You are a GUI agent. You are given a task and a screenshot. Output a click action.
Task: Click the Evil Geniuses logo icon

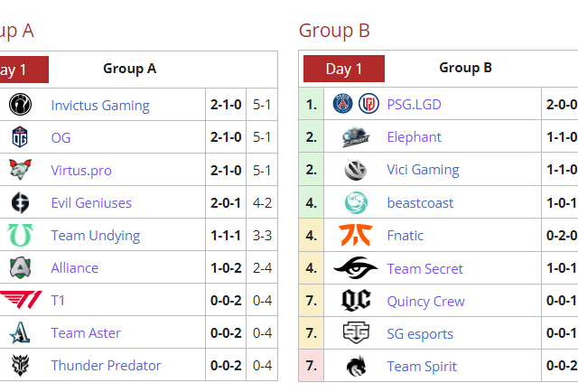pos(20,202)
